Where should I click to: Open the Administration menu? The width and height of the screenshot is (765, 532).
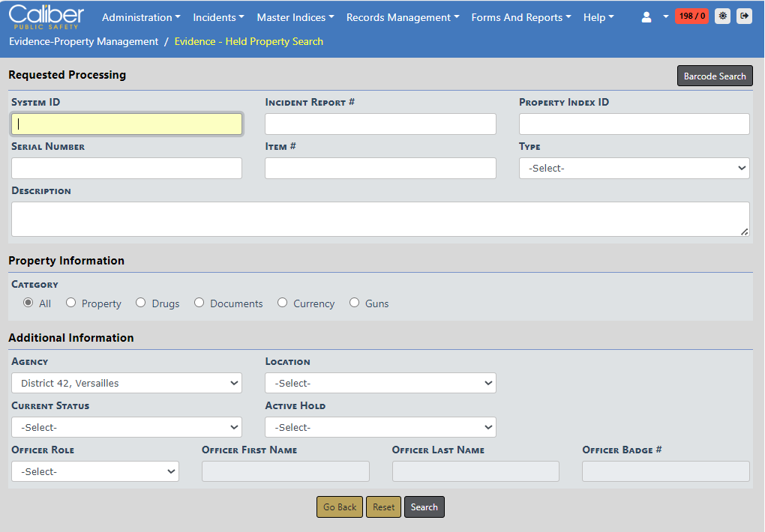tap(141, 17)
